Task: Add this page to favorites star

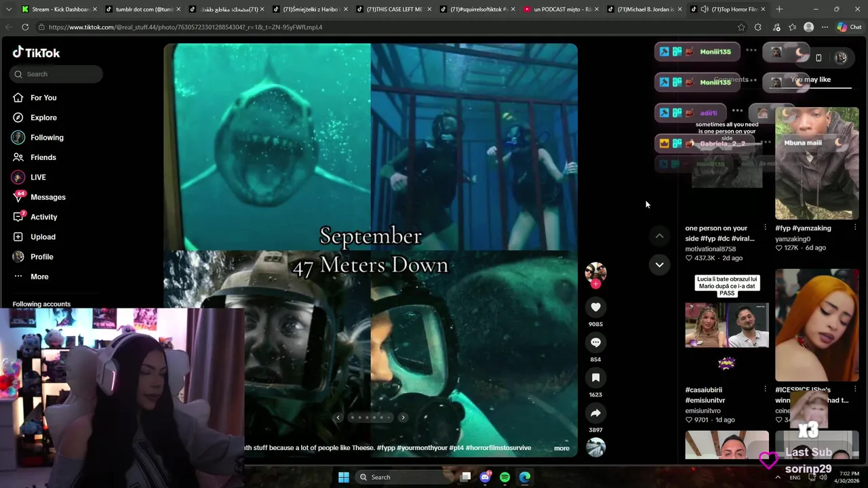Action: 741,27
